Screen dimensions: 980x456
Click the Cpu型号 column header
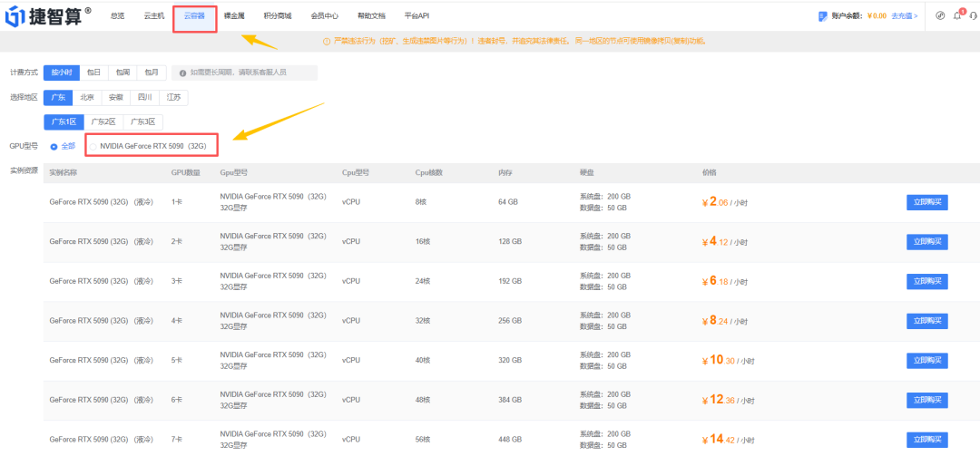point(356,172)
